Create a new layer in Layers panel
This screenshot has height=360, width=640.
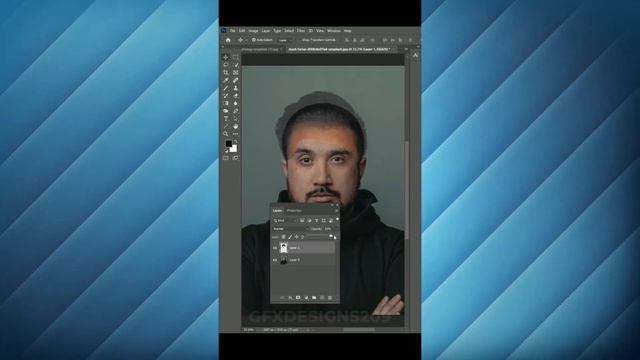(x=322, y=298)
